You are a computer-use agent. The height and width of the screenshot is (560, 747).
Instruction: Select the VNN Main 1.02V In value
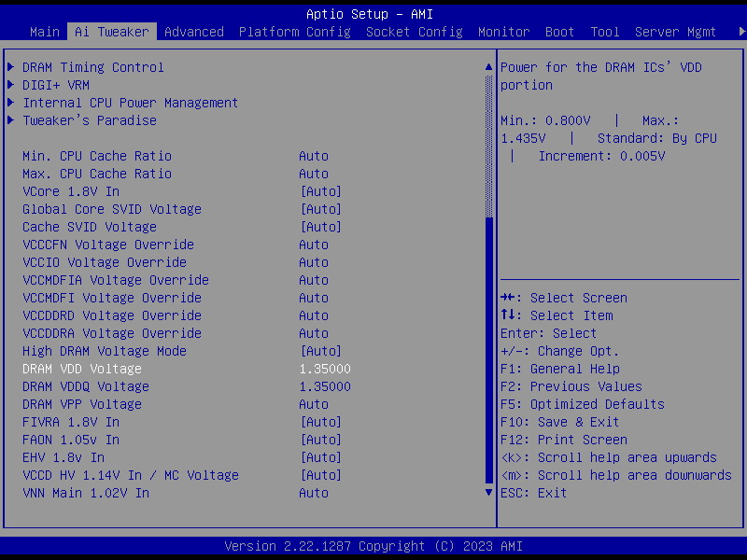[314, 493]
